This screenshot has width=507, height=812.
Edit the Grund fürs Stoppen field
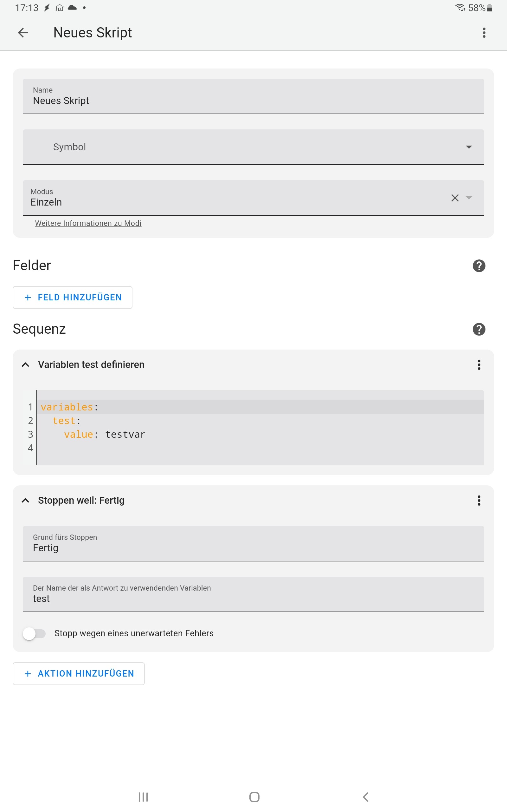(253, 544)
